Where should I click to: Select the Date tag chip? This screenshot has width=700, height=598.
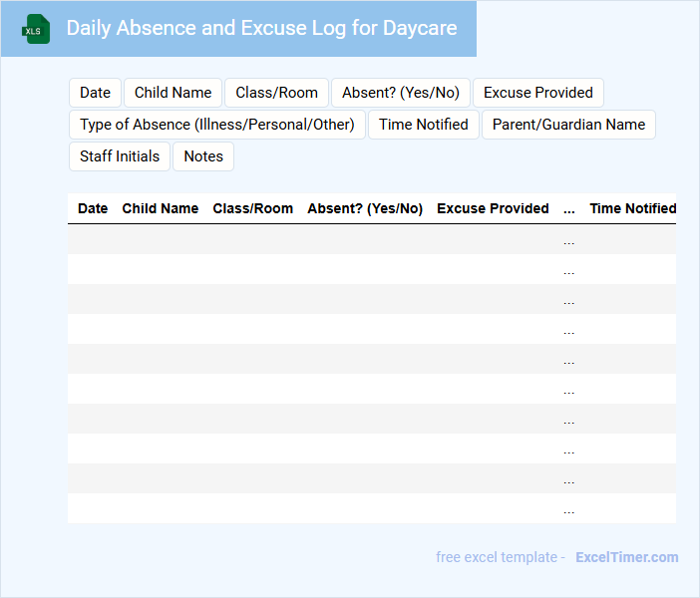pos(95,93)
